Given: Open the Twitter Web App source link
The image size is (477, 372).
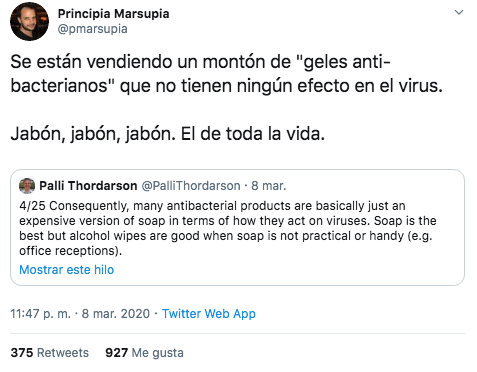Looking at the screenshot, I should click(209, 314).
